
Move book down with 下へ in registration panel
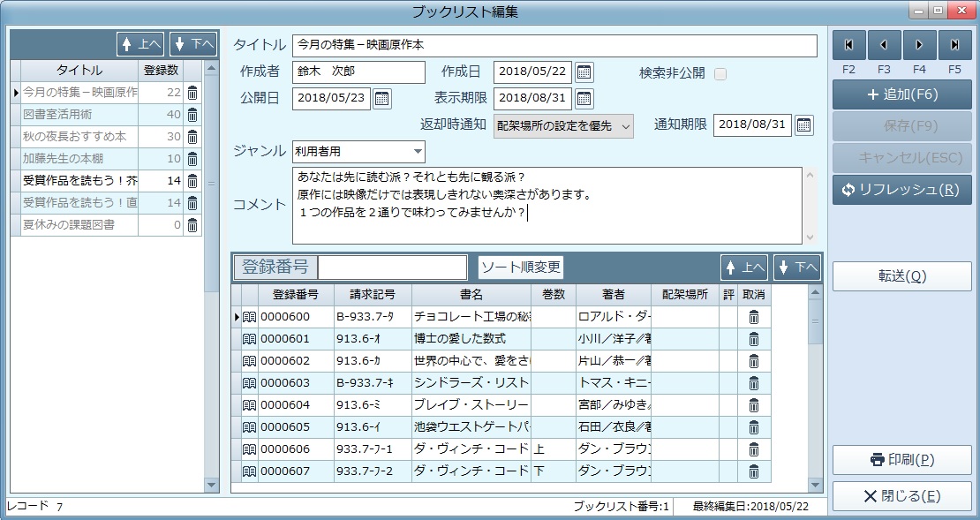click(797, 268)
